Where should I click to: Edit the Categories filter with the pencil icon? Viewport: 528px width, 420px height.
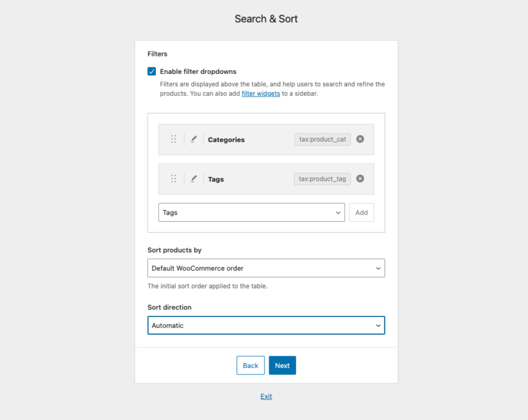tap(194, 139)
